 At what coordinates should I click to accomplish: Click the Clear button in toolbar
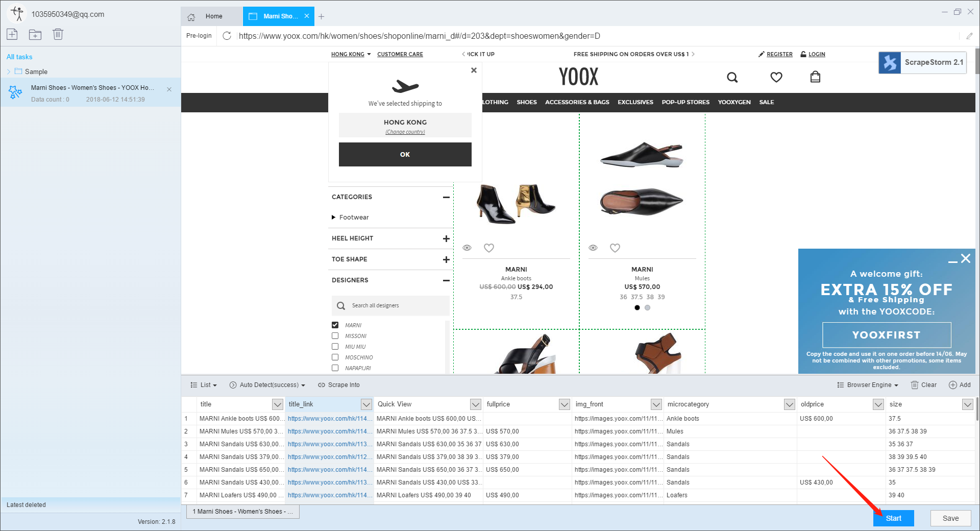[x=924, y=385]
